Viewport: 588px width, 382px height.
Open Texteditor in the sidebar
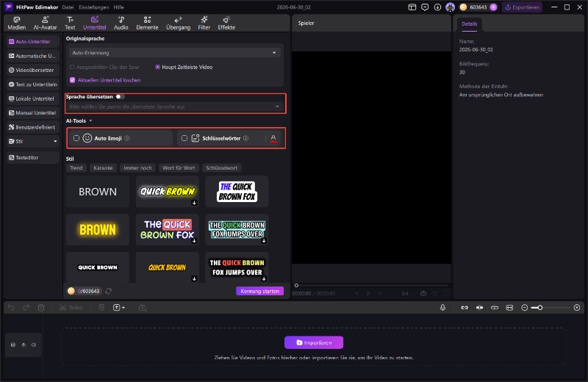33,157
